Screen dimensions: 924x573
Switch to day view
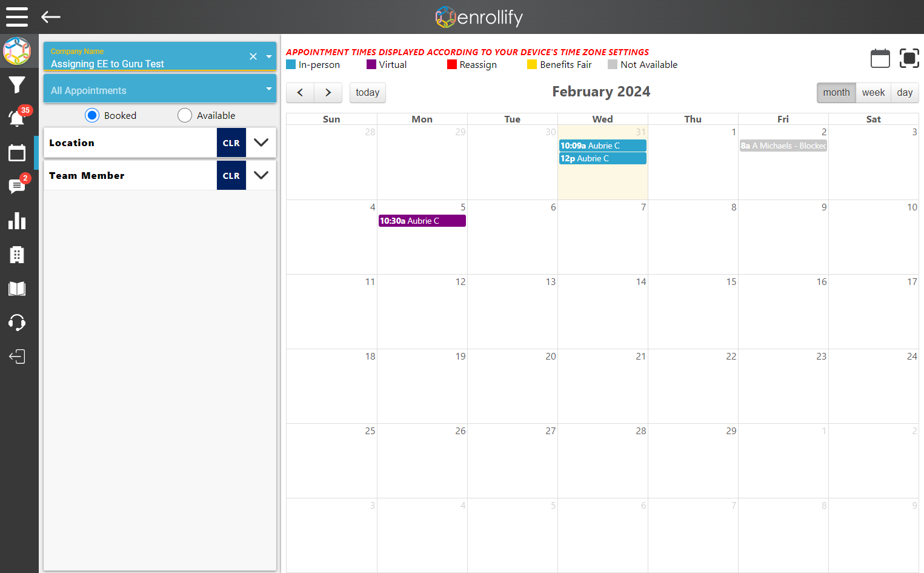pos(905,93)
